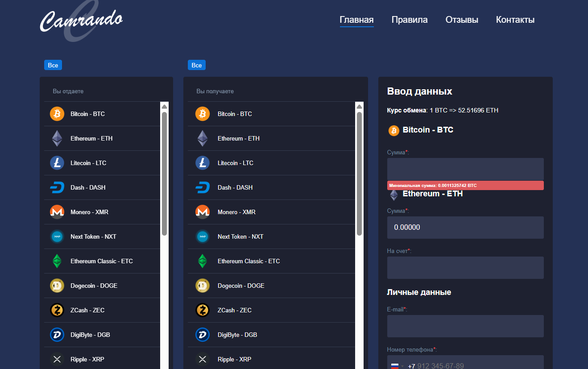Select Litecoin icon in 'Вы отдаете' list
The height and width of the screenshot is (369, 588).
[57, 163]
